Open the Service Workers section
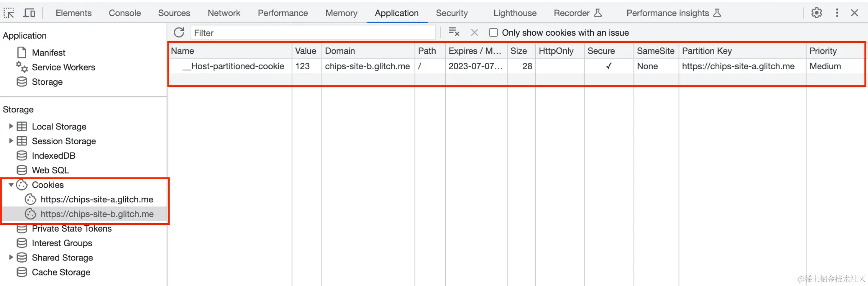This screenshot has height=286, width=868. tap(63, 67)
